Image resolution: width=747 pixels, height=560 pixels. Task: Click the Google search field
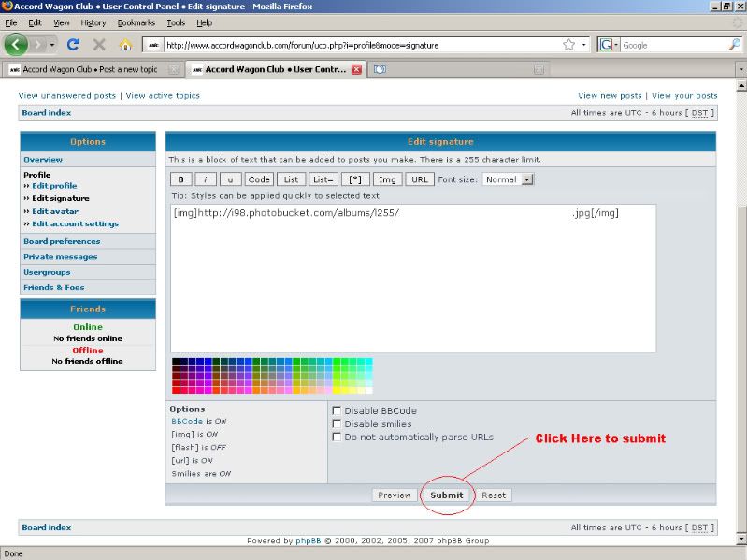674,45
